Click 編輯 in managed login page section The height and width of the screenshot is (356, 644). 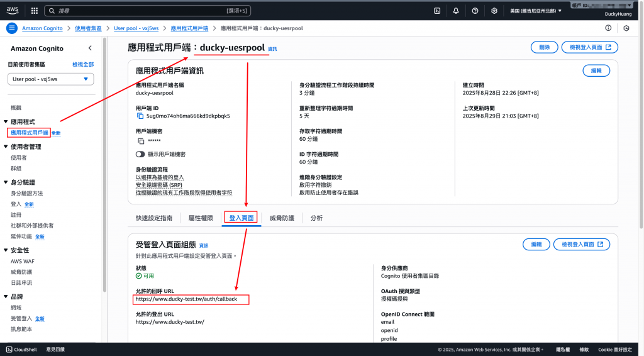[536, 244]
